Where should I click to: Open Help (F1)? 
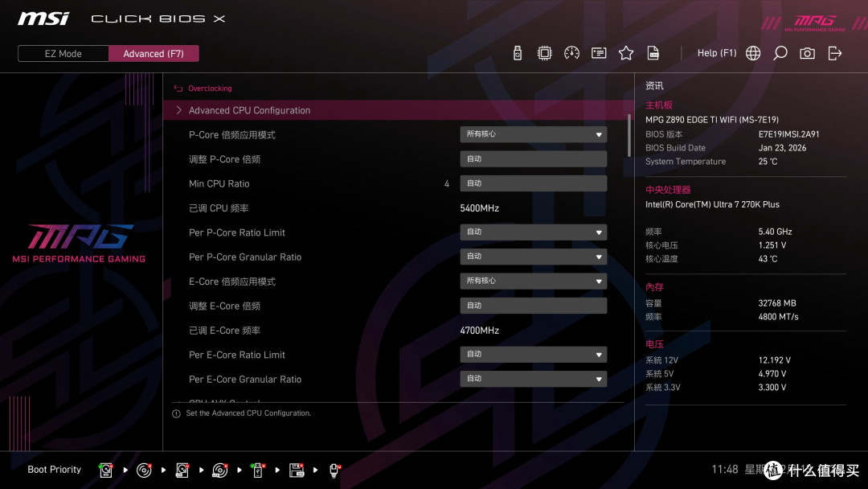717,53
